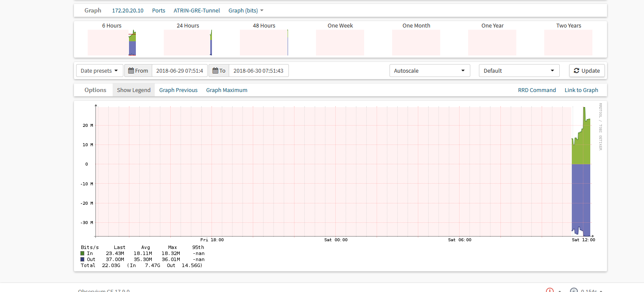Open the ATRIN-GRE-Tunnel port link
644x292 pixels.
click(x=196, y=10)
